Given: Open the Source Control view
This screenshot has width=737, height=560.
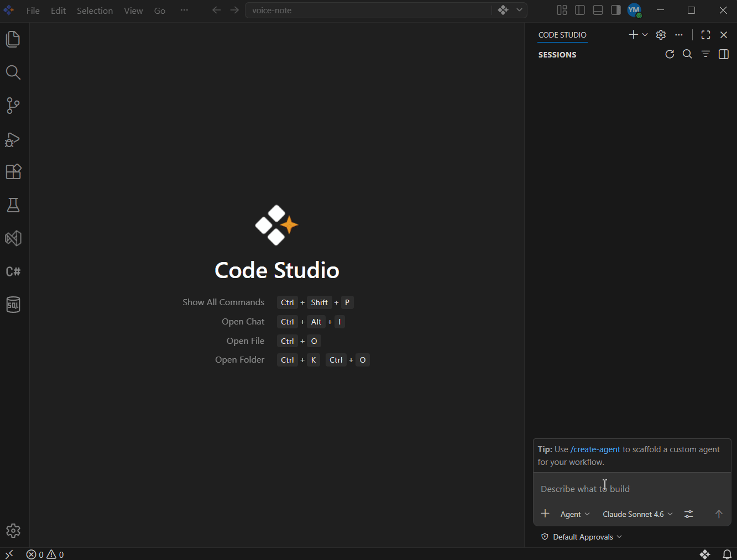Looking at the screenshot, I should [13, 106].
